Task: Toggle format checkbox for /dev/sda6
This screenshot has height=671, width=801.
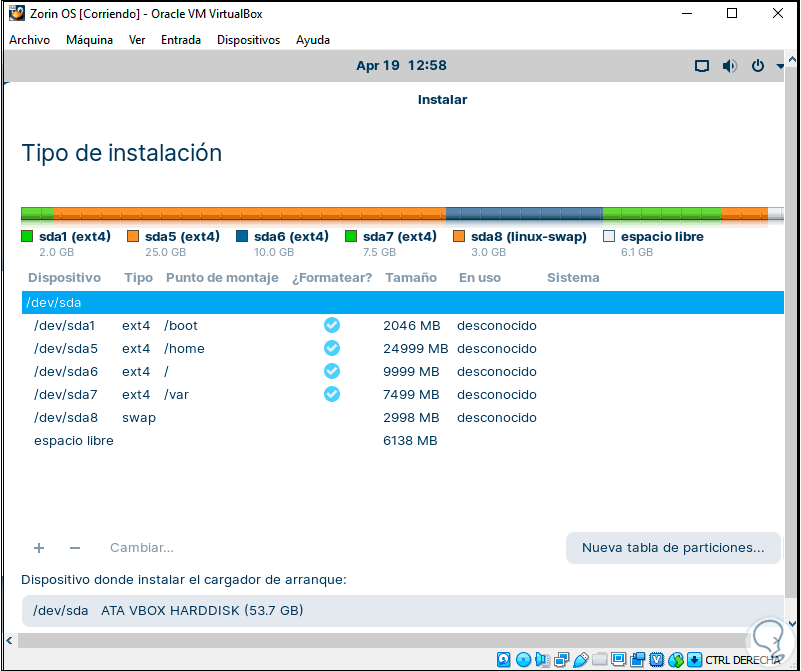Action: pos(332,371)
